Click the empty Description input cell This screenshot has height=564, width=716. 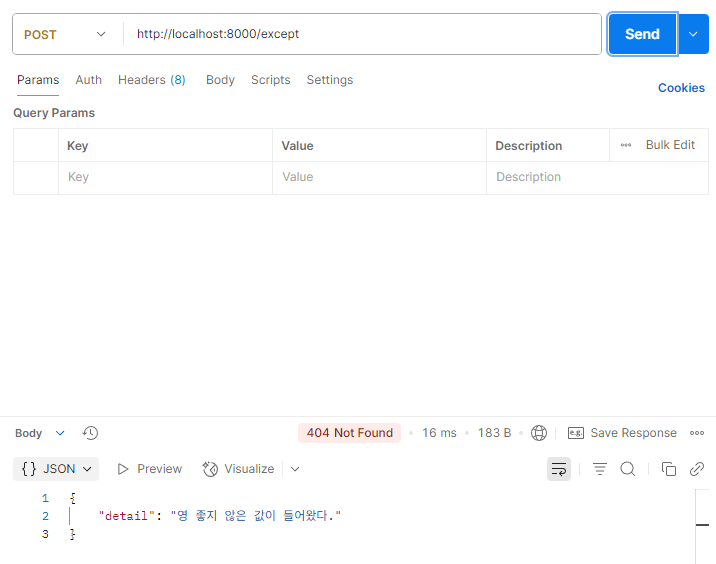coord(597,177)
